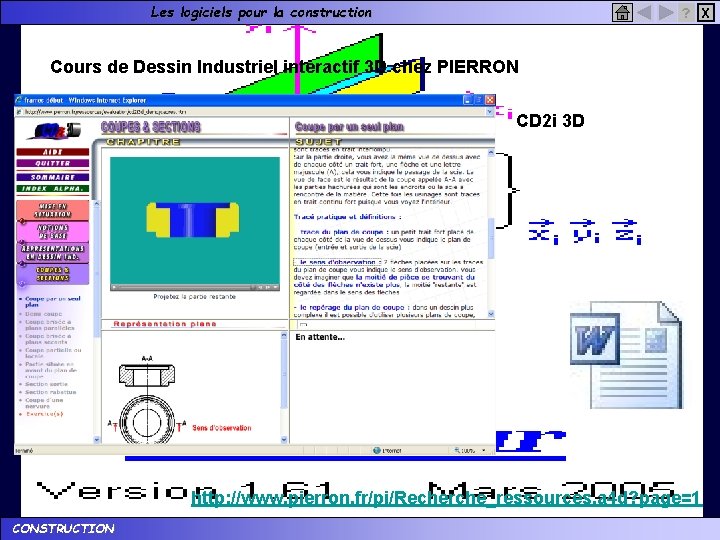Open the INDEX ALPHA. page
The width and height of the screenshot is (720, 540).
point(53,189)
